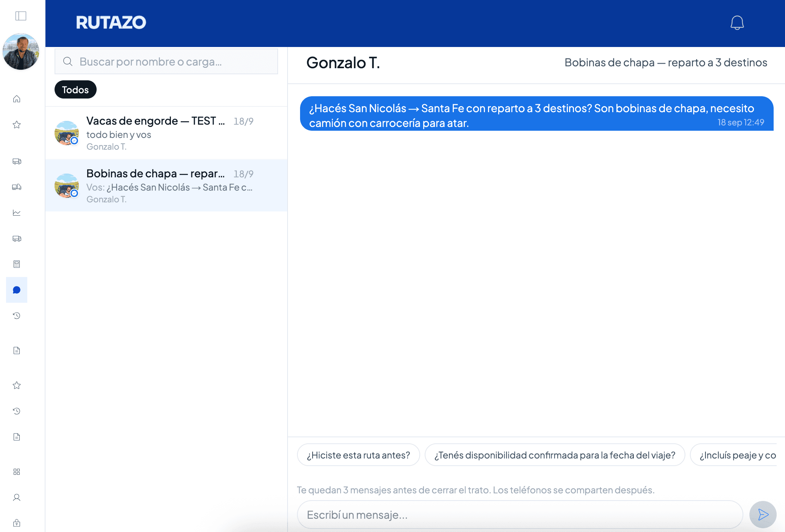Screen dimensions: 785x532
Task: Open 'Vacas de engorde — TEST' conversation
Action: tap(166, 133)
